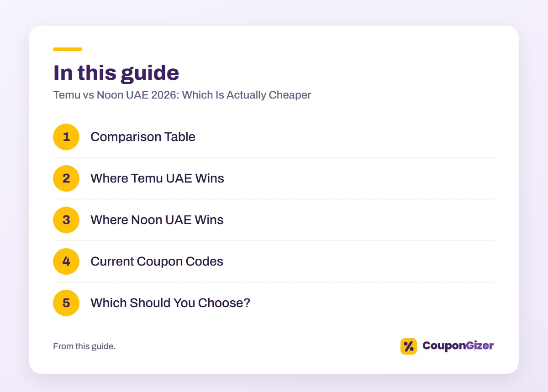548x392 pixels.
Task: Click the CouponGizer percent logo icon
Action: coord(409,346)
